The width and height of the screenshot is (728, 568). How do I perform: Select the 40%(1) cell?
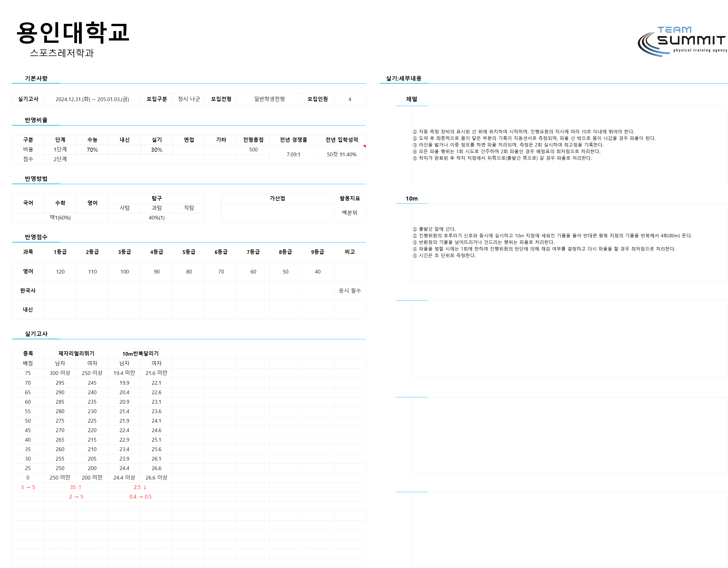click(157, 218)
